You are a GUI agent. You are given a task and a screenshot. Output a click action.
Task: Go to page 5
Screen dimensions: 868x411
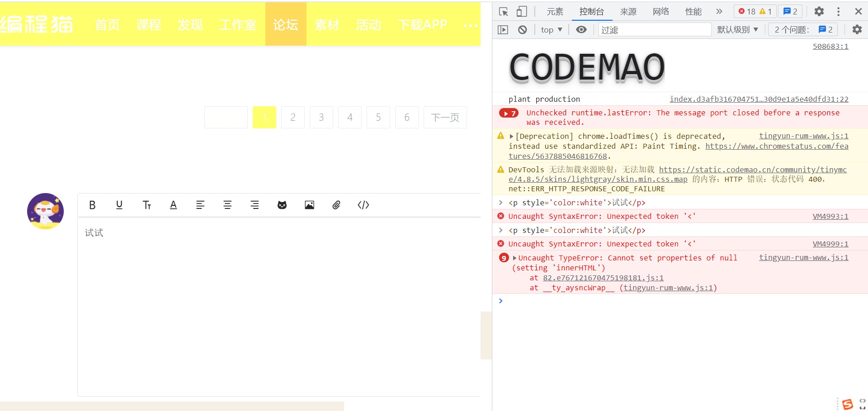click(378, 118)
